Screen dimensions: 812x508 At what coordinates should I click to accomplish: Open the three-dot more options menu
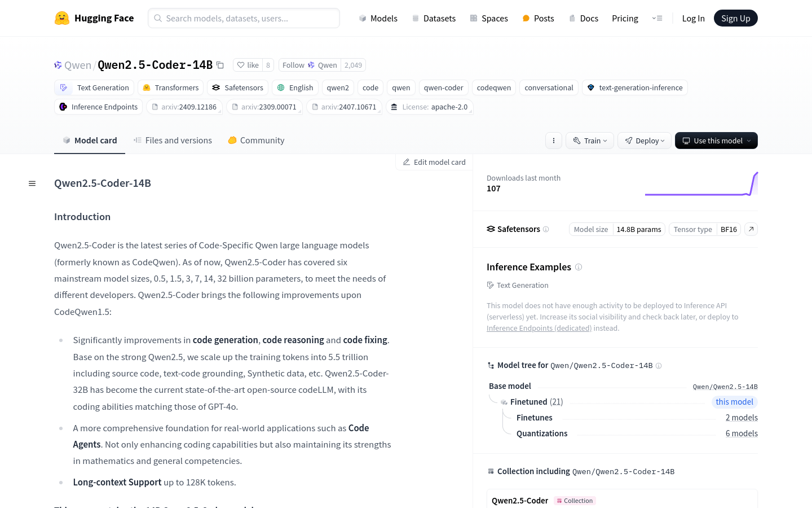pyautogui.click(x=554, y=141)
